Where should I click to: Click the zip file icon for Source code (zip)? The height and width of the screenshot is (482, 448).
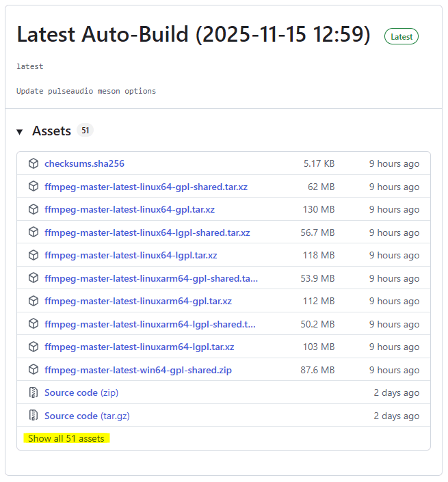click(x=34, y=392)
